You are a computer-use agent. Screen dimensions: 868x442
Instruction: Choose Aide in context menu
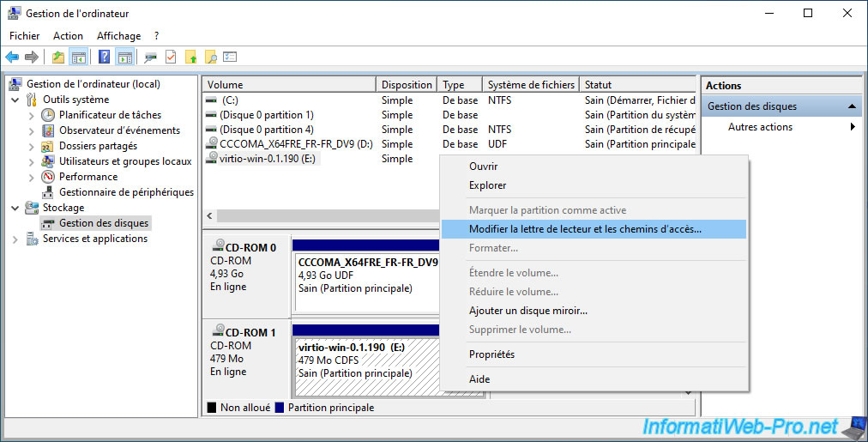594,379
